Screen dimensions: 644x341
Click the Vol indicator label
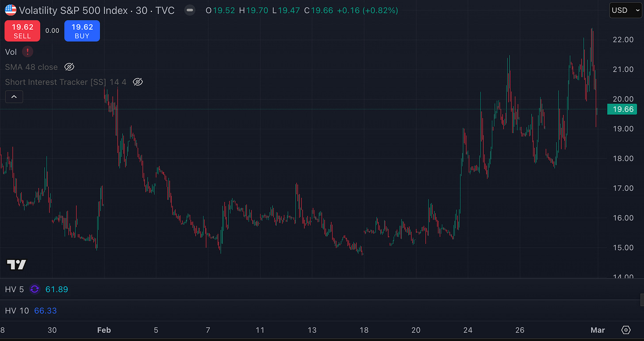click(x=11, y=52)
